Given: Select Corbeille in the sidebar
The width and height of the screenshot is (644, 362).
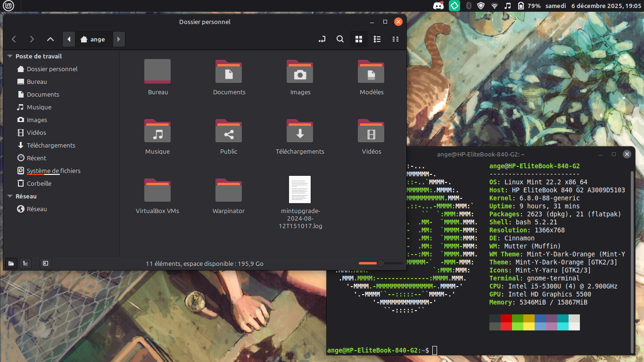Looking at the screenshot, I should point(39,183).
